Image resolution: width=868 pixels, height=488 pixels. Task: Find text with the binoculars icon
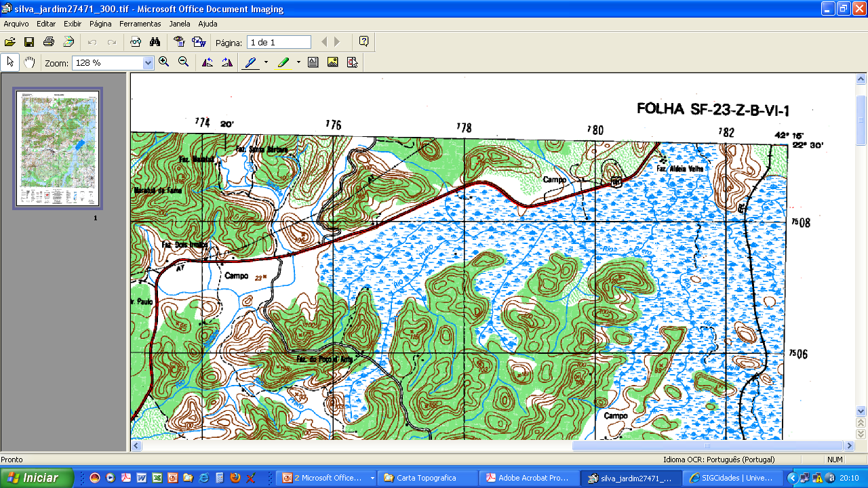pos(155,42)
